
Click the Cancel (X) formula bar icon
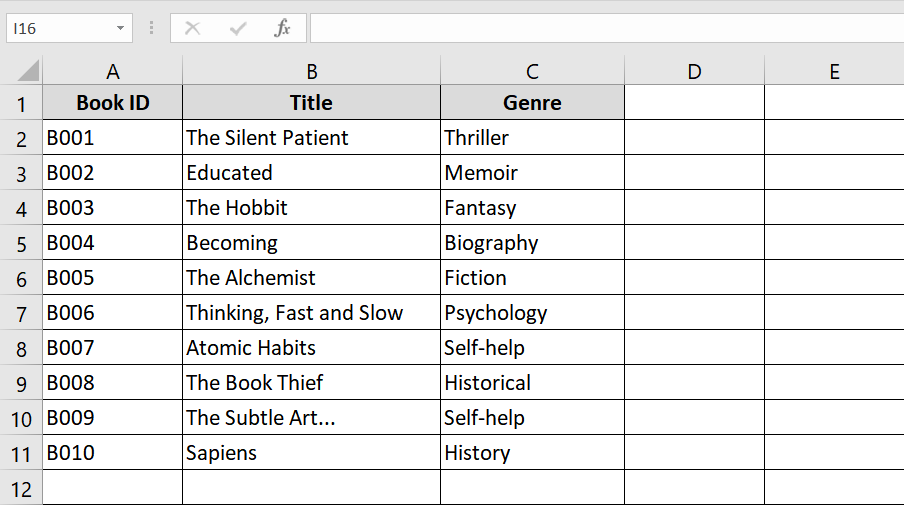(193, 28)
